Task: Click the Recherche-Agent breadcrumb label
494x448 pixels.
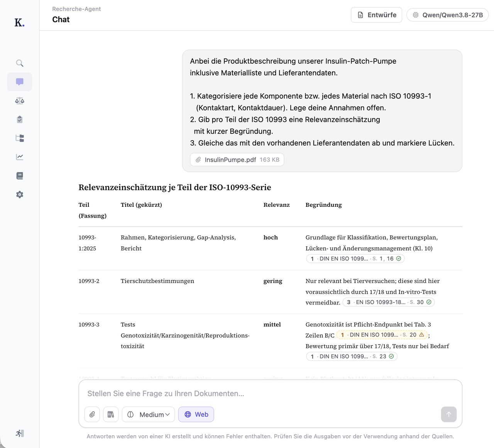Action: click(76, 9)
